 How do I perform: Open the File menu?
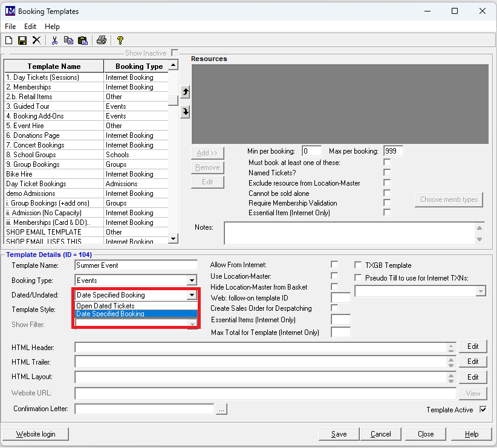click(x=10, y=27)
